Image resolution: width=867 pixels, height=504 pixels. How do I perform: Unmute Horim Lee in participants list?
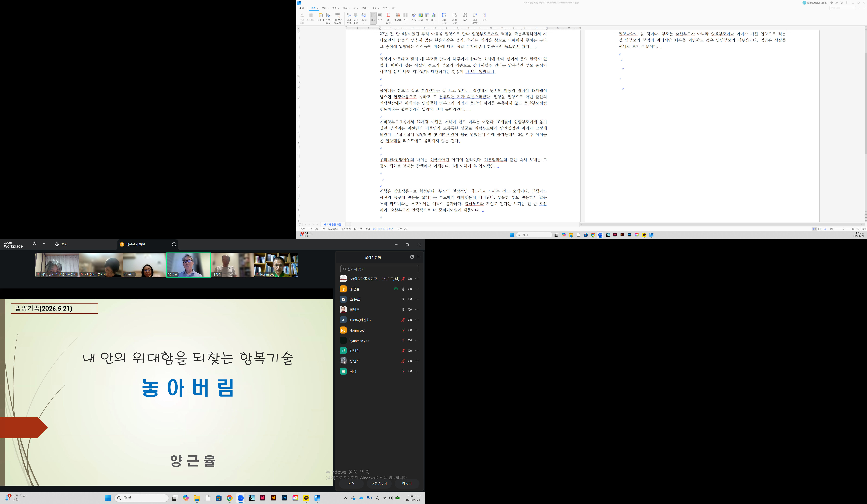pos(403,330)
